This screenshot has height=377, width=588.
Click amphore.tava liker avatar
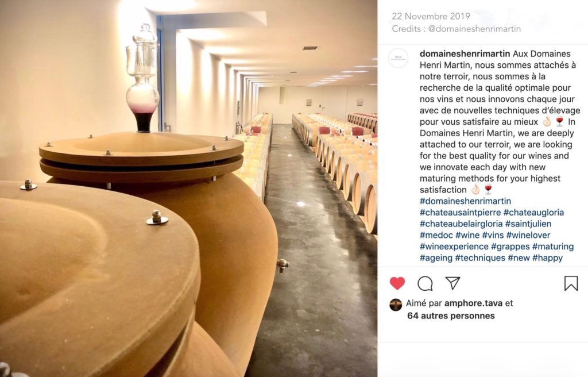396,305
